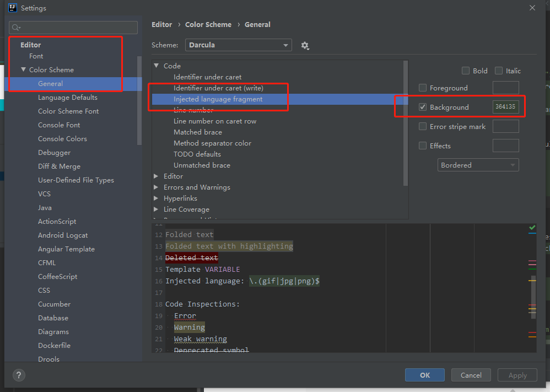Select Android Logcat in sidebar

click(x=63, y=235)
